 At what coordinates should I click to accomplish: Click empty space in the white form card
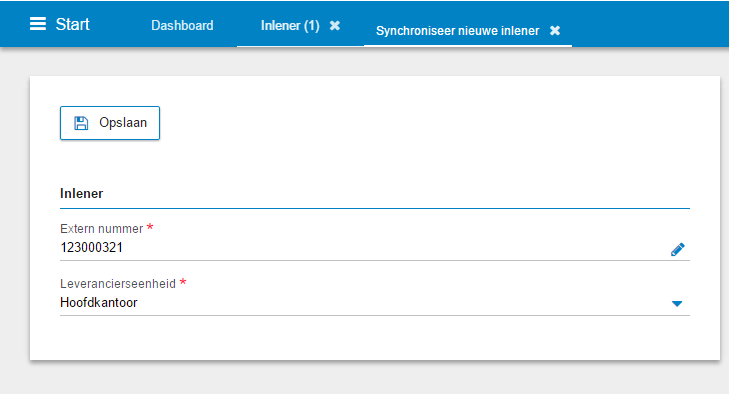418,140
